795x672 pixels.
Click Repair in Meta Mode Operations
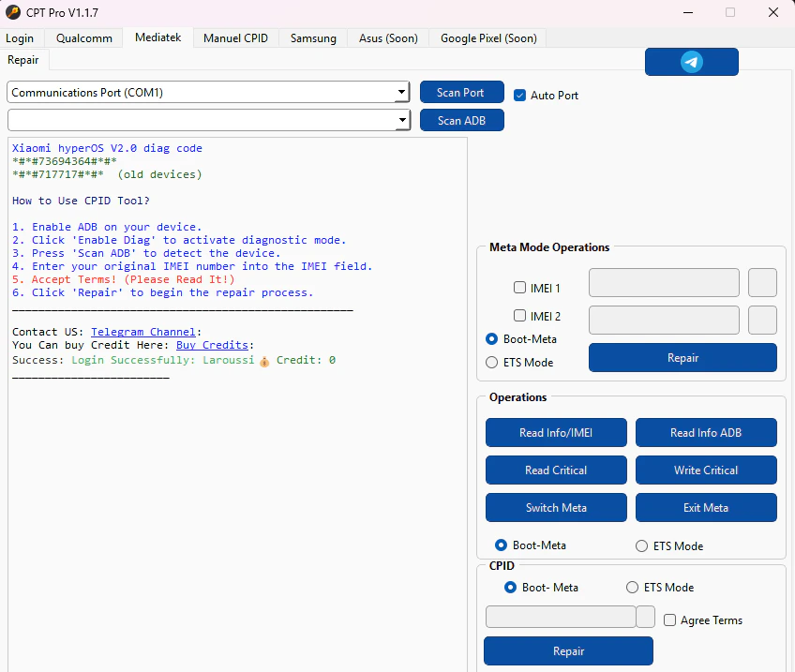(x=682, y=358)
